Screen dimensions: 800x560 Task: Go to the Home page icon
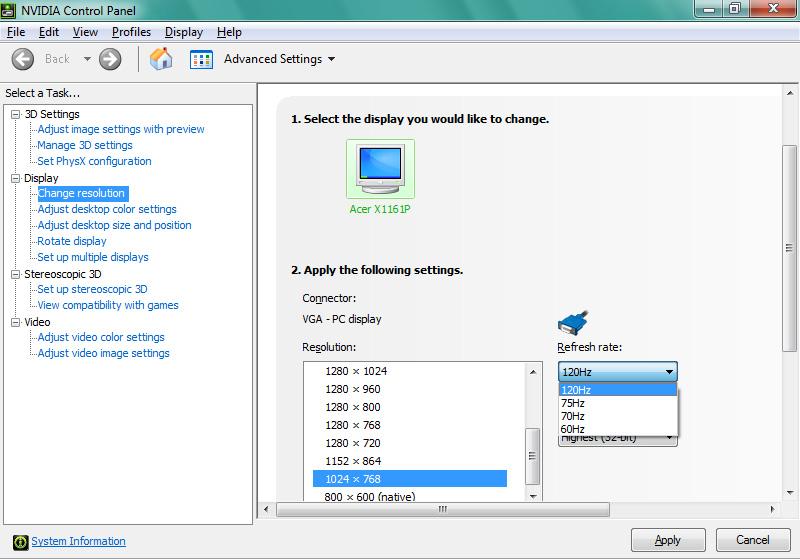(161, 59)
